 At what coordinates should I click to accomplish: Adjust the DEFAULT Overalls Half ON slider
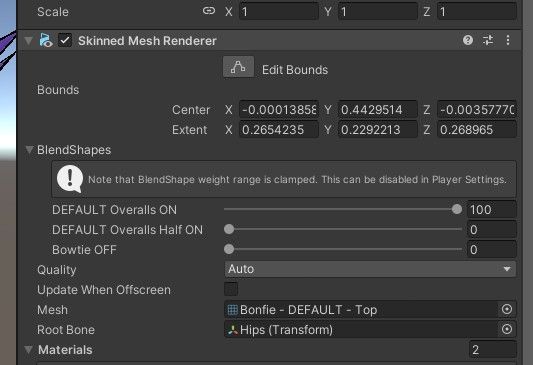click(343, 229)
